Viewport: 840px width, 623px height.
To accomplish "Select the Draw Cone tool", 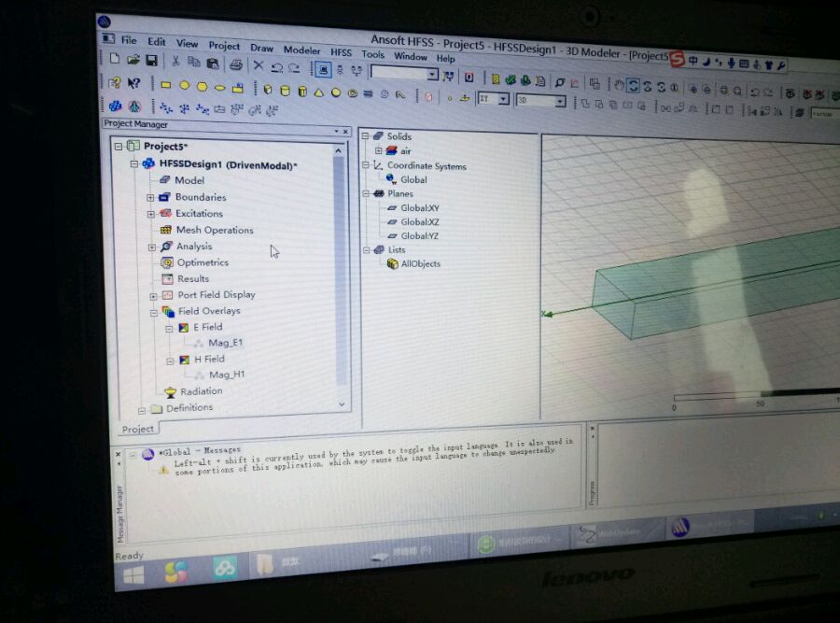I will 319,92.
